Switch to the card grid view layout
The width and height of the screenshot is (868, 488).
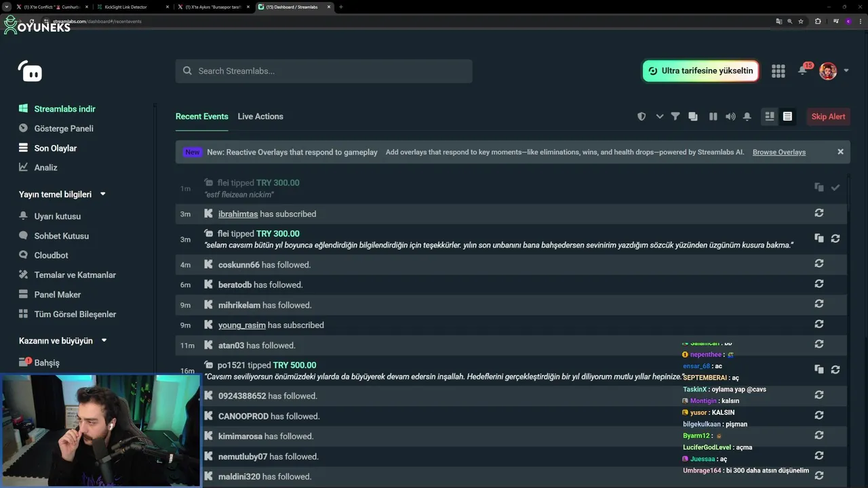click(x=770, y=117)
